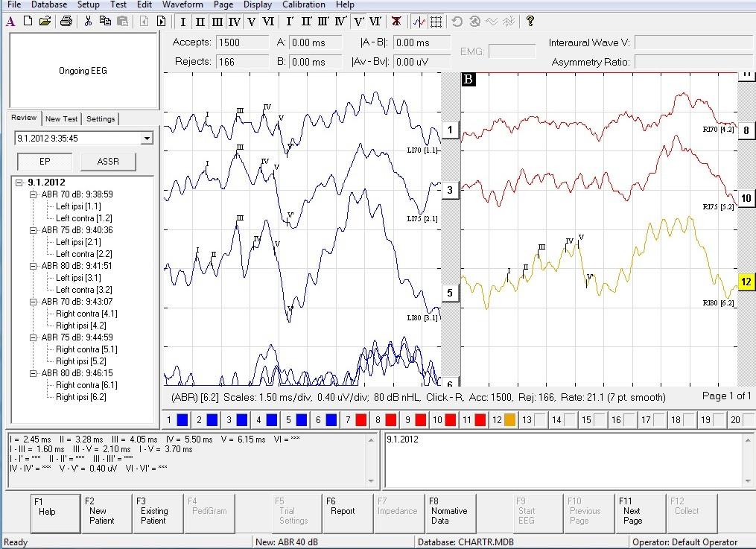Click the font 'A' toolbar icon

click(10, 21)
